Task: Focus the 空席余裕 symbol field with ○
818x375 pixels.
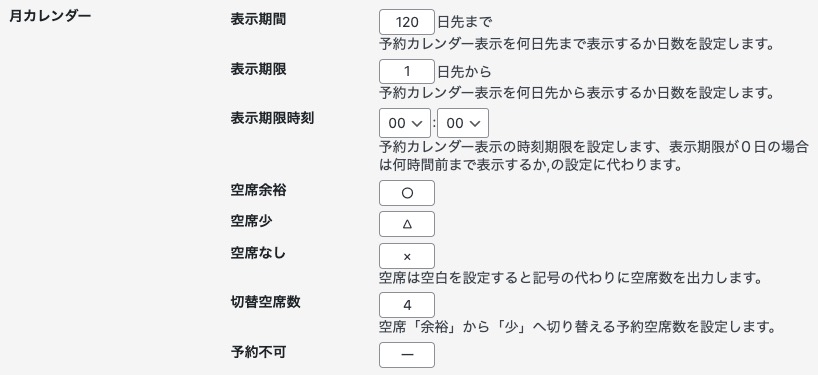Action: tap(407, 193)
